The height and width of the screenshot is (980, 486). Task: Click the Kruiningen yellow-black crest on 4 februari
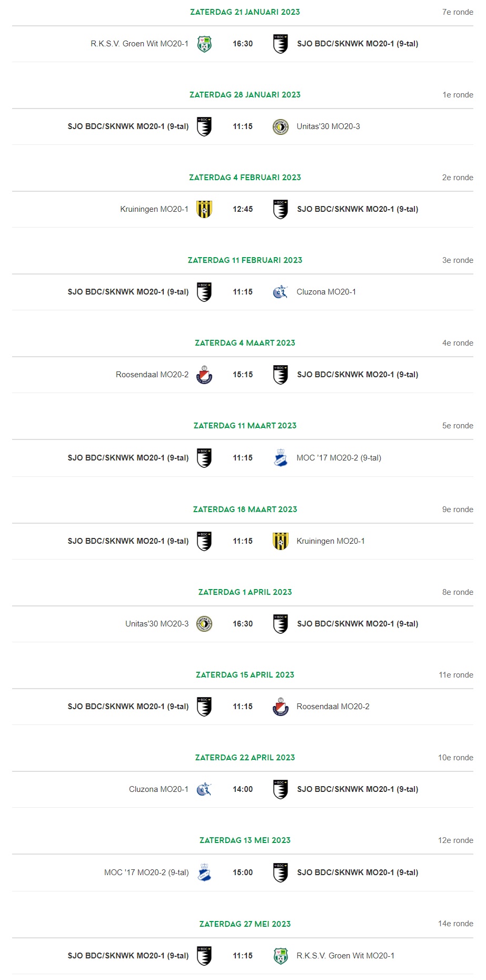[204, 209]
